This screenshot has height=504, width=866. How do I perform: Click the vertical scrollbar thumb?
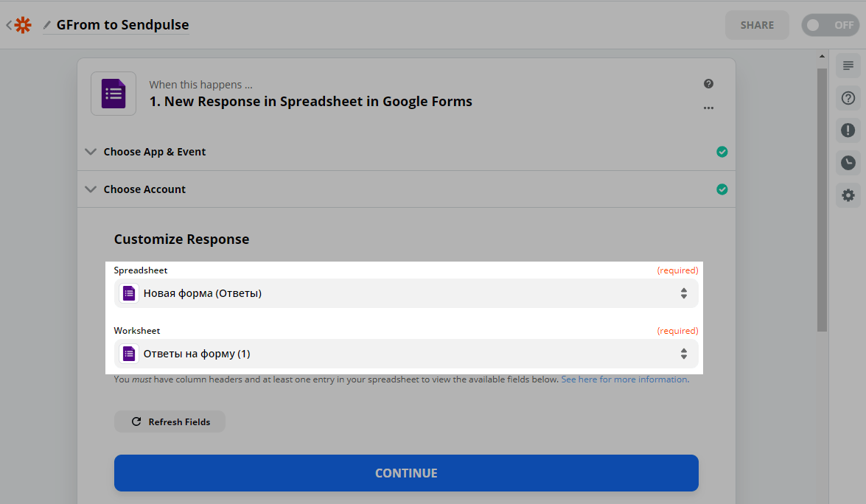pos(822,199)
